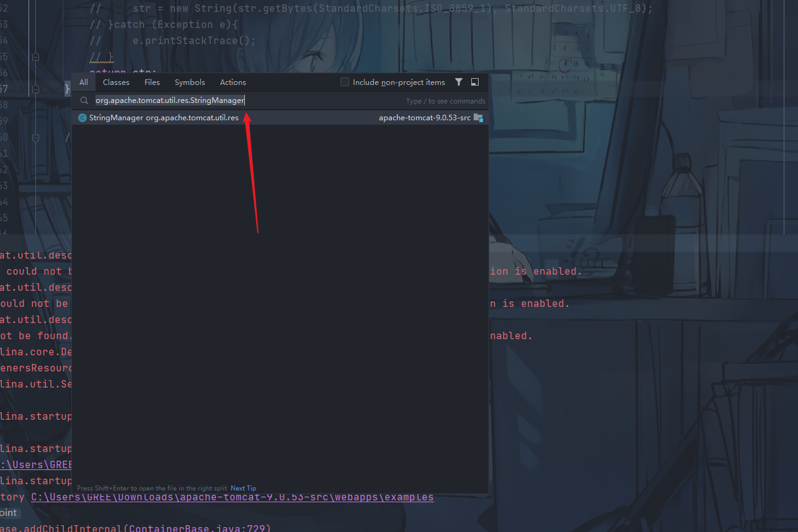Click the apache-tomcat-9.0.53-src location label
798x532 pixels.
coord(425,118)
